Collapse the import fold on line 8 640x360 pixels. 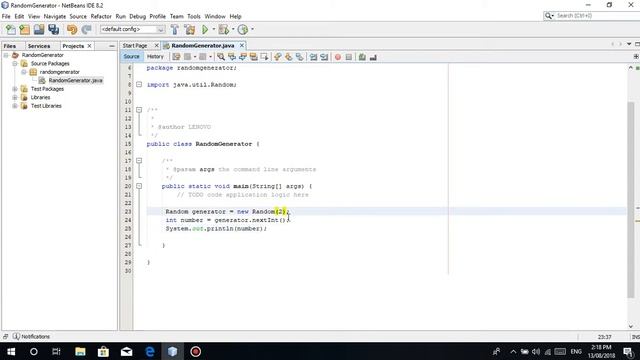(x=139, y=84)
